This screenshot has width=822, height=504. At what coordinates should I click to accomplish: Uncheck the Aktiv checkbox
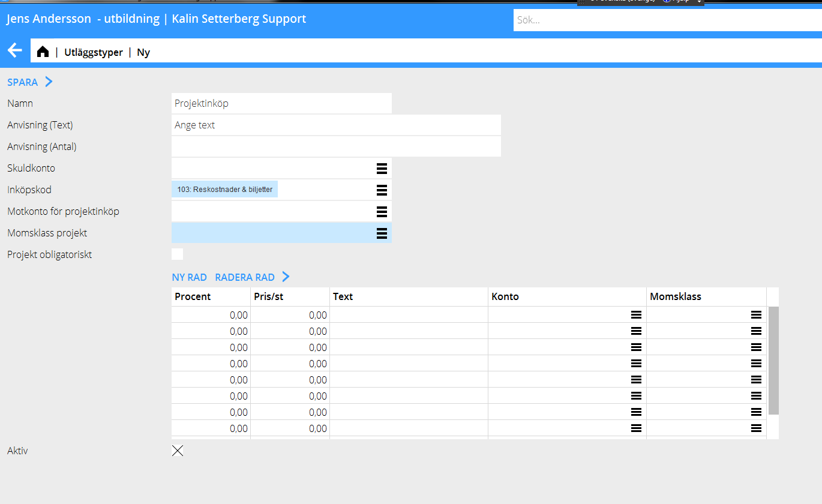click(x=178, y=451)
